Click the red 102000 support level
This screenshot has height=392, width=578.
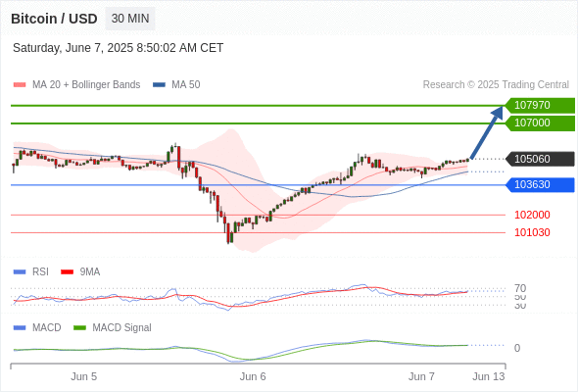[532, 215]
